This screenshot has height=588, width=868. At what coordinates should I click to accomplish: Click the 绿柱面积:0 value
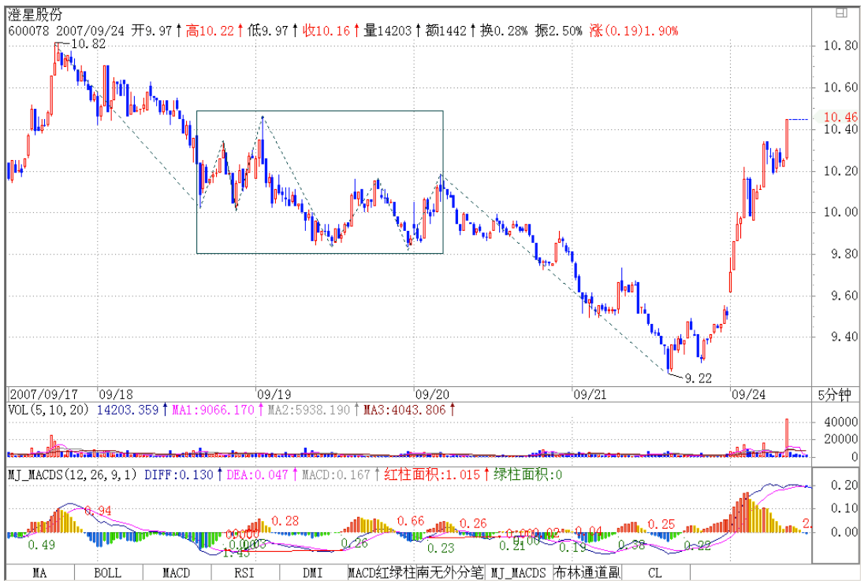click(527, 474)
